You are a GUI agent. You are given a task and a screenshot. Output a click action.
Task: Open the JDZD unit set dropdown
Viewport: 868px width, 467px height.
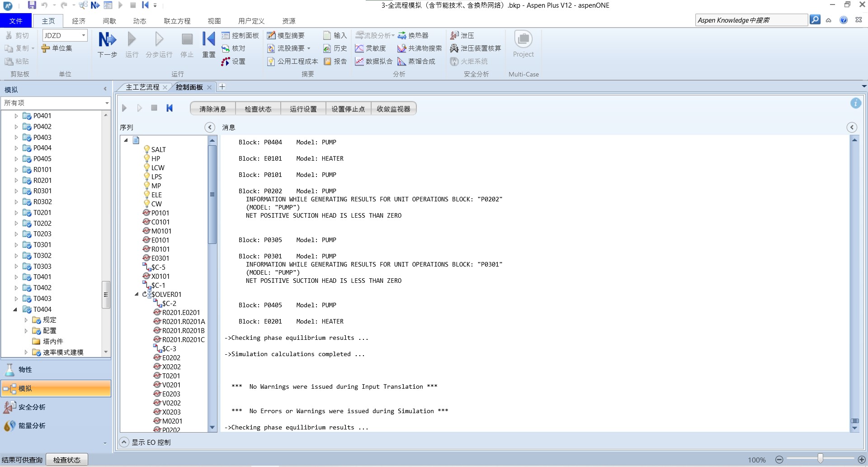84,35
